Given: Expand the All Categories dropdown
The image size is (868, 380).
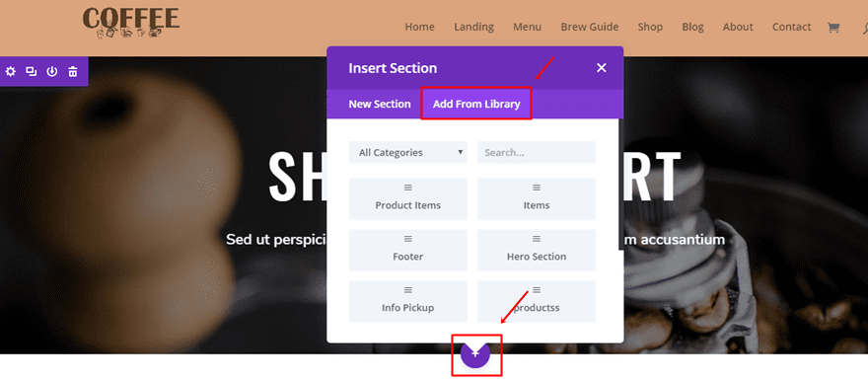Looking at the screenshot, I should click(408, 152).
